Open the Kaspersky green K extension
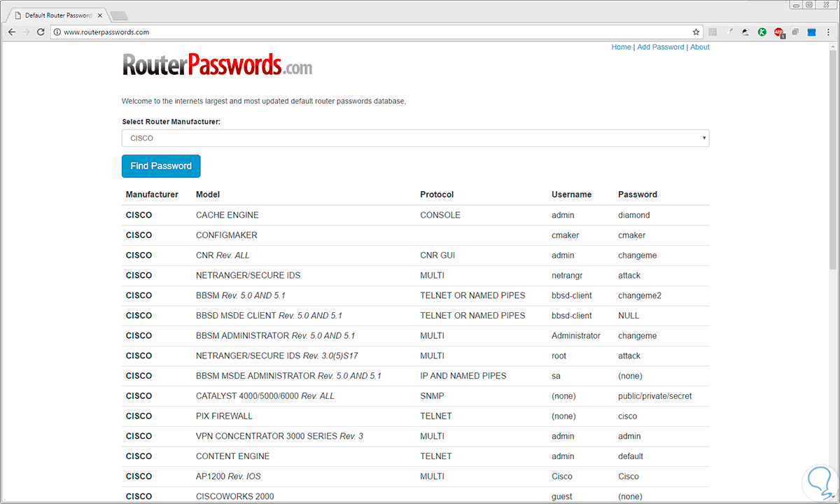The width and height of the screenshot is (840, 504). [762, 32]
